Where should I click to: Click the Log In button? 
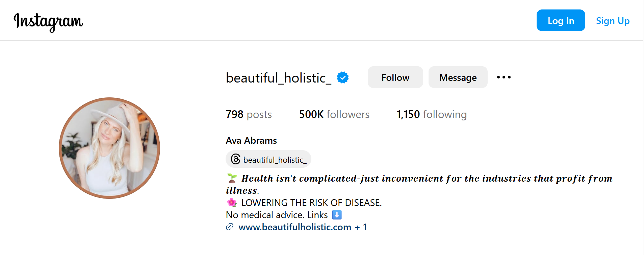[561, 20]
